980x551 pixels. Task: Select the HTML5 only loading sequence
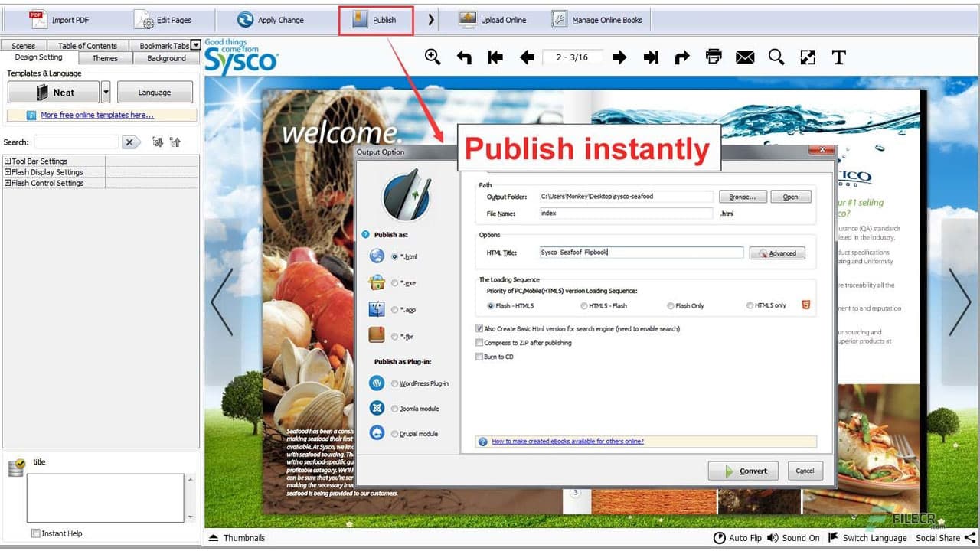[x=751, y=305]
